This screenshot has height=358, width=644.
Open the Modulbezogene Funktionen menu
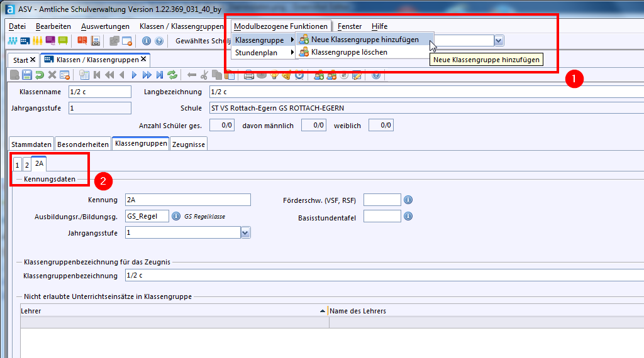[281, 26]
